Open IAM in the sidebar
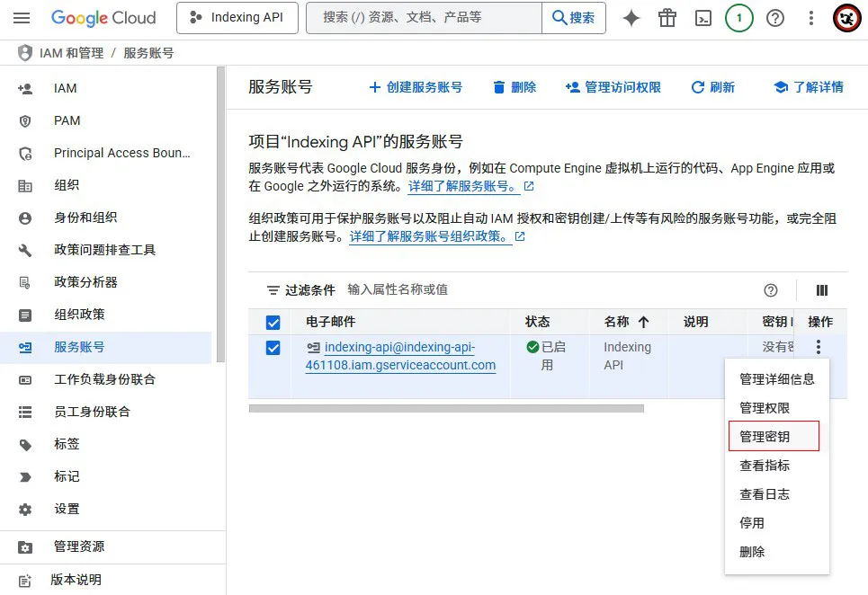The image size is (868, 595). 106,88
